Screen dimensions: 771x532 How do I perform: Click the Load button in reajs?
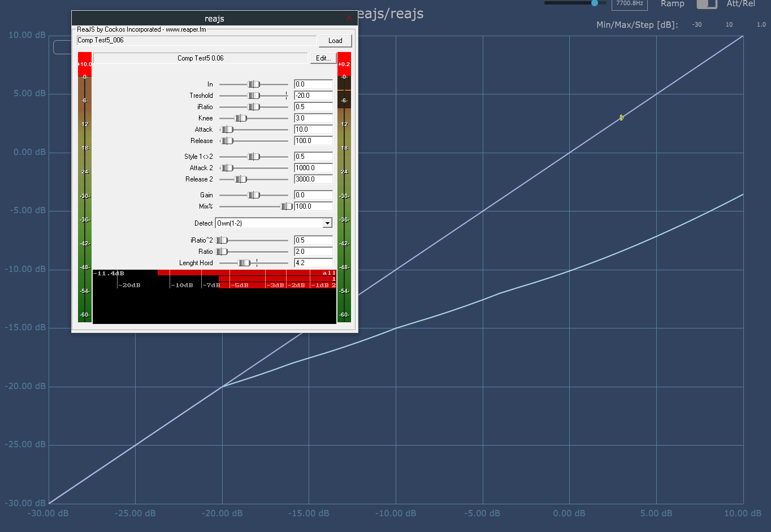click(x=335, y=41)
